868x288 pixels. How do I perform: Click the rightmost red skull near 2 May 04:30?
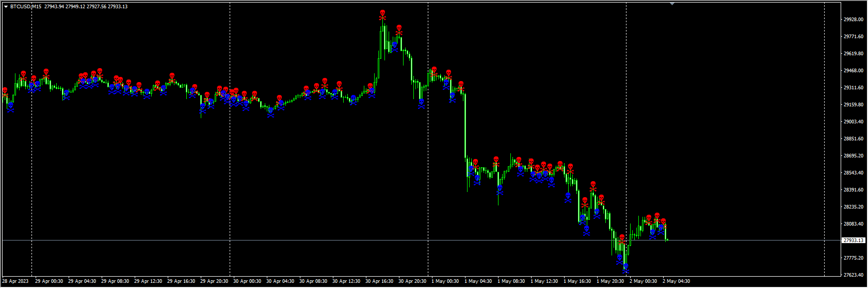point(663,221)
